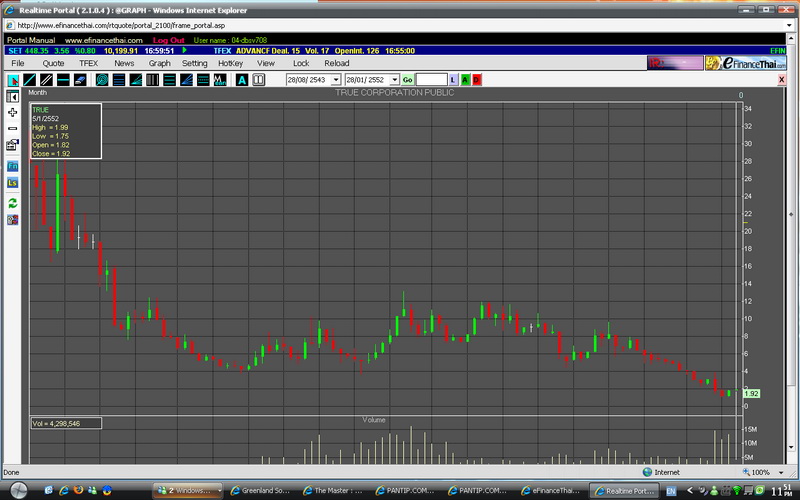This screenshot has height=500, width=800.
Task: Select the blue speed fan lines tool
Action: click(x=186, y=80)
